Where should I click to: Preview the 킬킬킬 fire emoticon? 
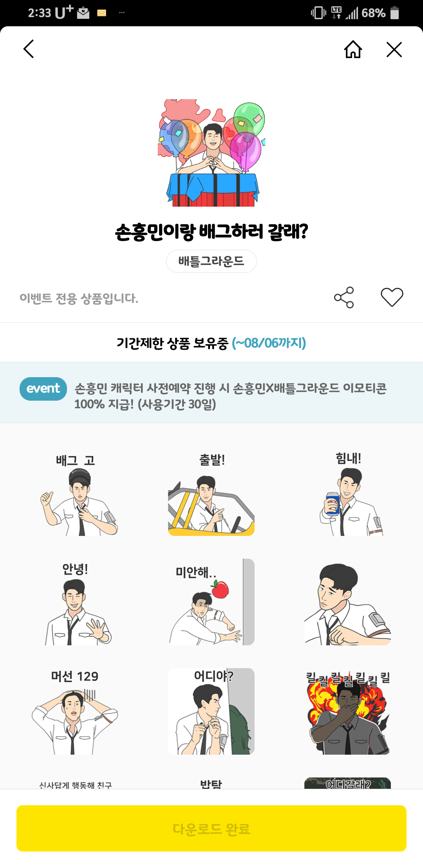[x=348, y=712]
